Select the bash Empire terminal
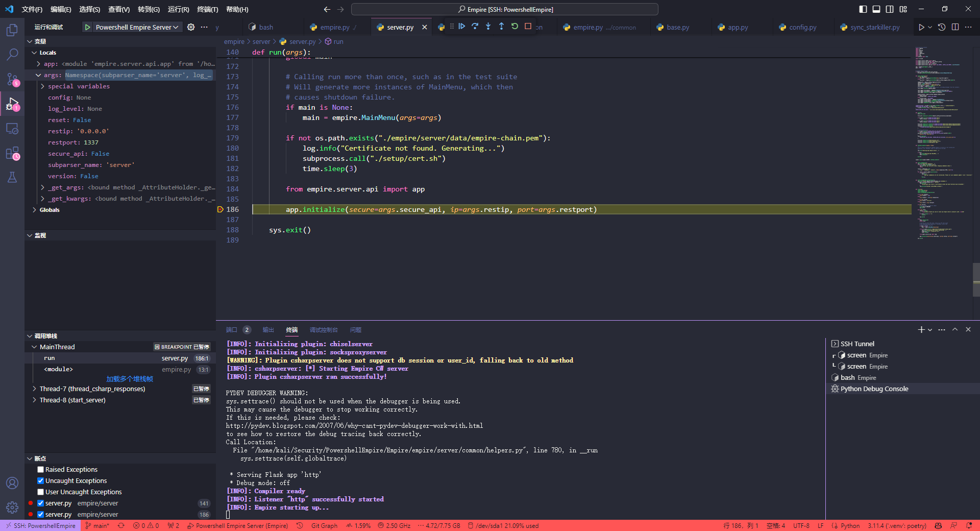Viewport: 980px width, 531px height. point(902,378)
